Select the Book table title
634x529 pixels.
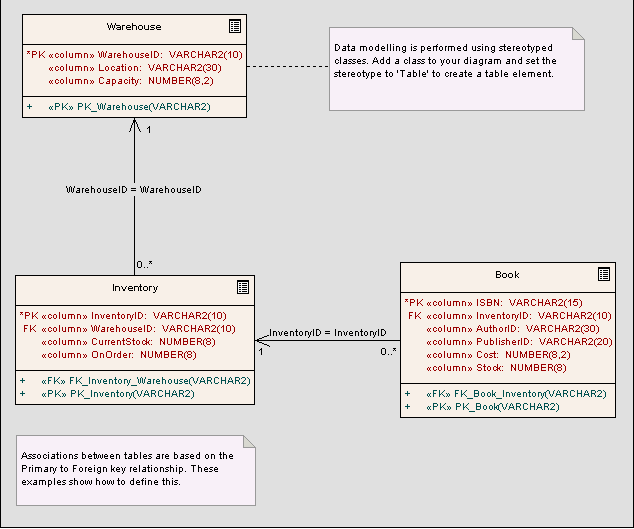(507, 274)
